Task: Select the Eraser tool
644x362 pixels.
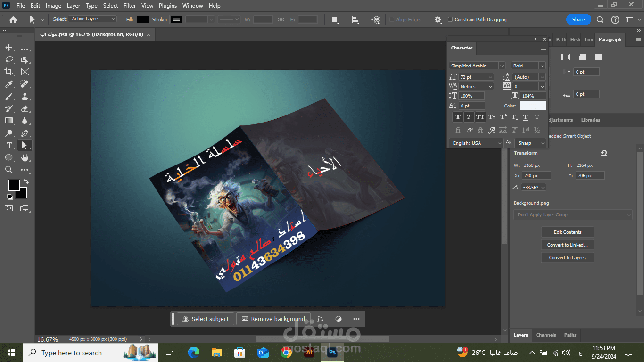Action: (x=25, y=108)
